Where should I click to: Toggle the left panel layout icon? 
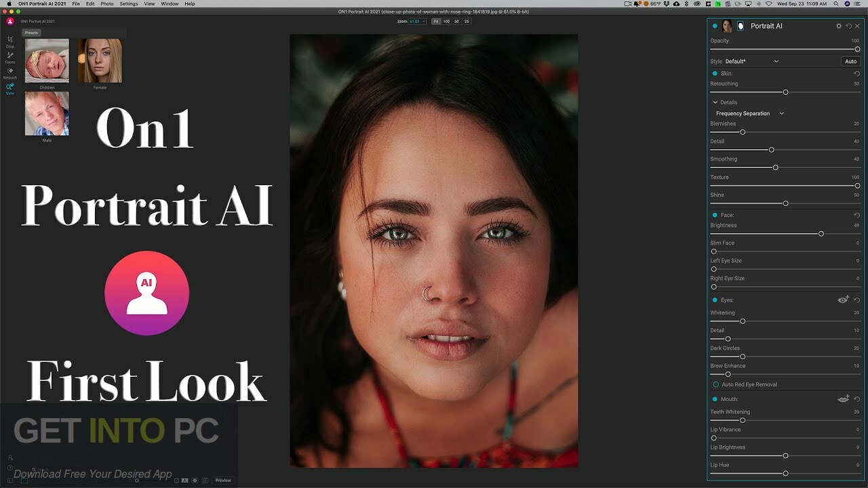pos(10,480)
